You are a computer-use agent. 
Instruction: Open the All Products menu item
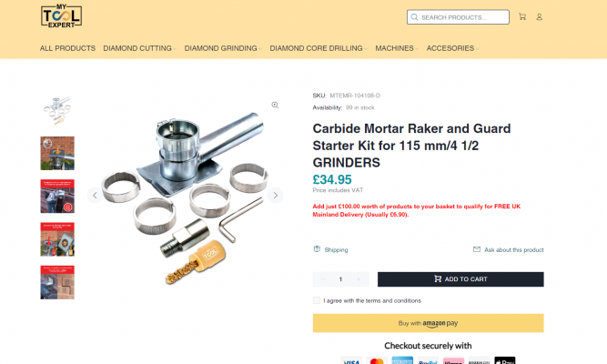coord(67,48)
